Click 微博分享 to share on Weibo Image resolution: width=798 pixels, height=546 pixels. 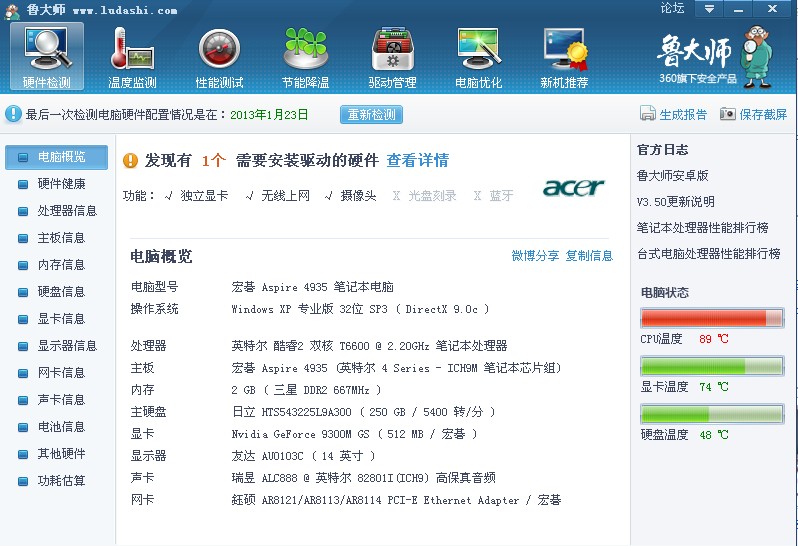pyautogui.click(x=535, y=255)
